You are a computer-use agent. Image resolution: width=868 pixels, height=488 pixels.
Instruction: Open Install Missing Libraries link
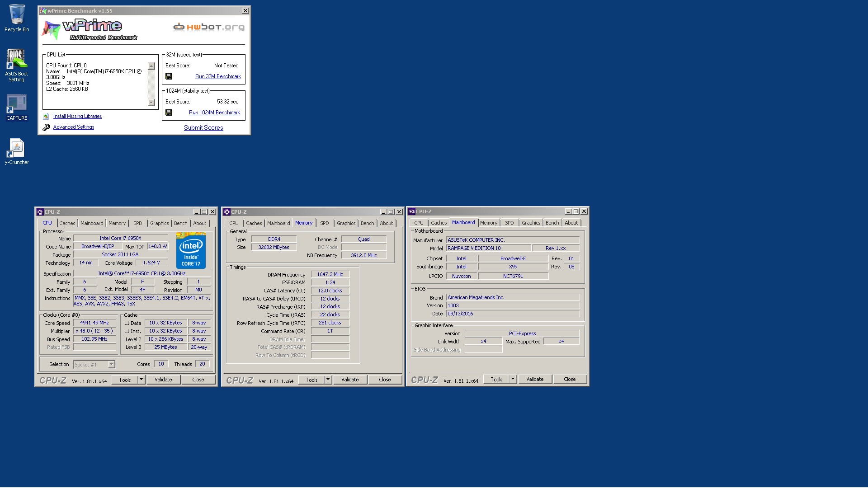[77, 116]
